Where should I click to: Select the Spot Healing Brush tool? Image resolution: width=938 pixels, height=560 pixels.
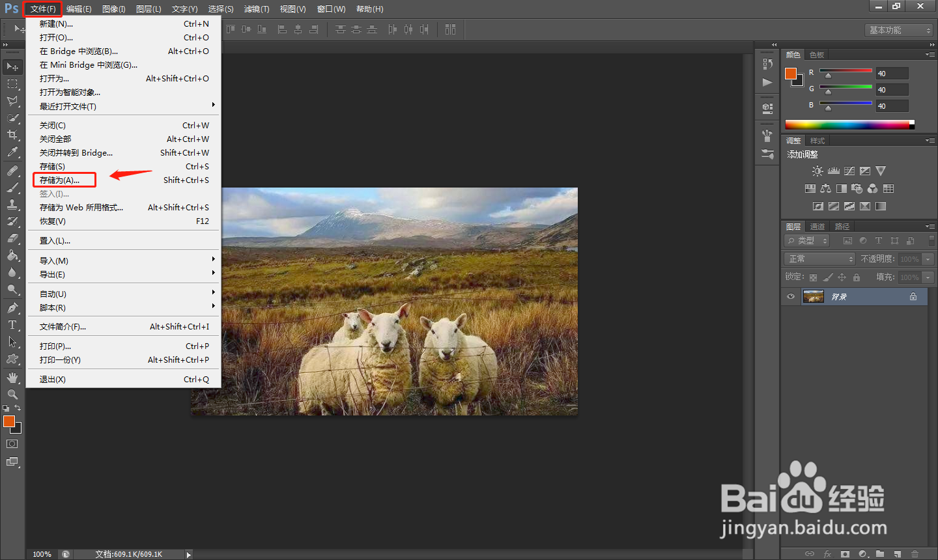12,171
